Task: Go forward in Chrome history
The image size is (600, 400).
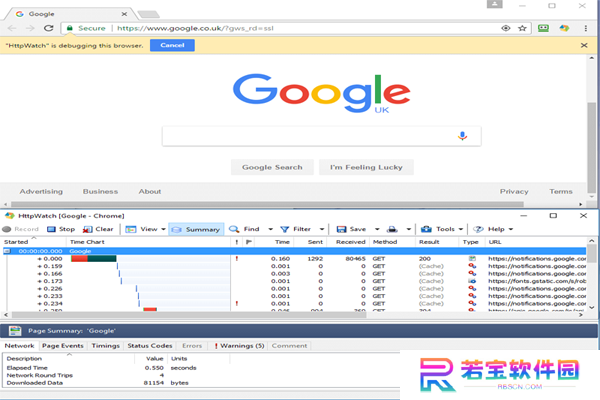Action: point(30,28)
